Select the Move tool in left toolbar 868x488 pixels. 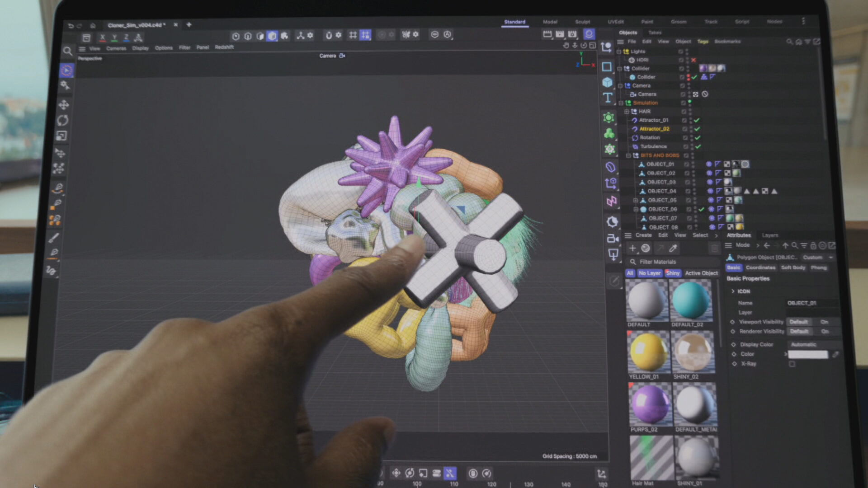click(63, 105)
